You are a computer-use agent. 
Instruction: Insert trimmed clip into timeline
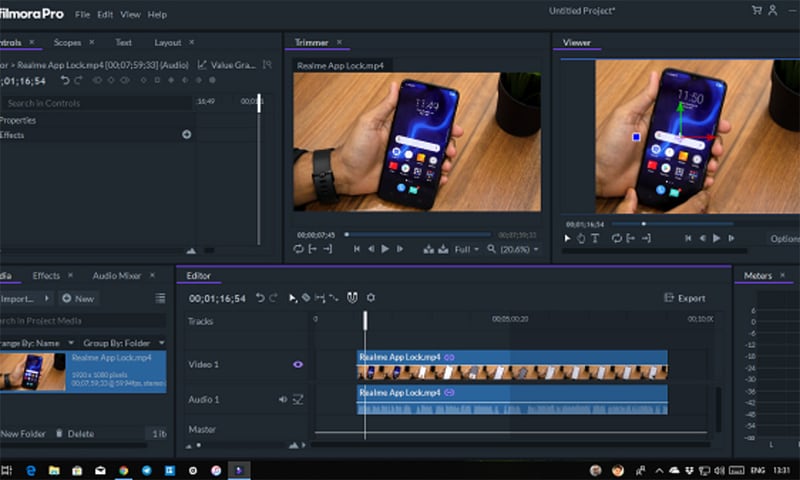coord(429,249)
